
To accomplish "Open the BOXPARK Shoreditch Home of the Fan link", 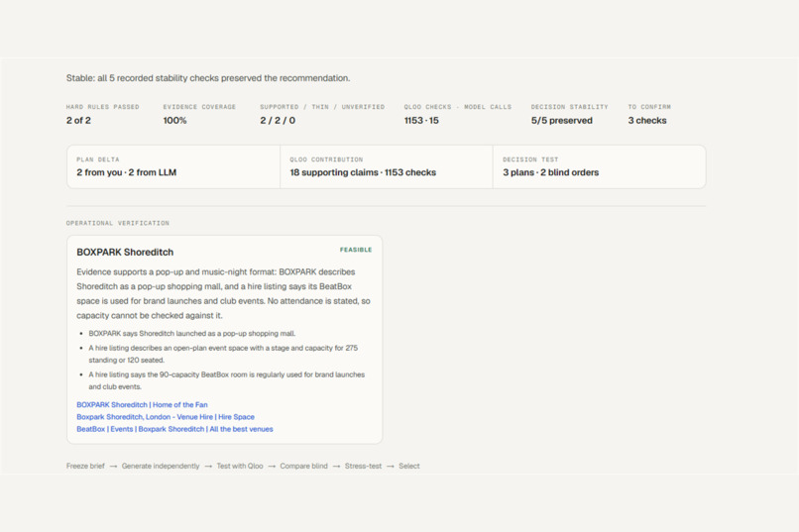I will [142, 405].
